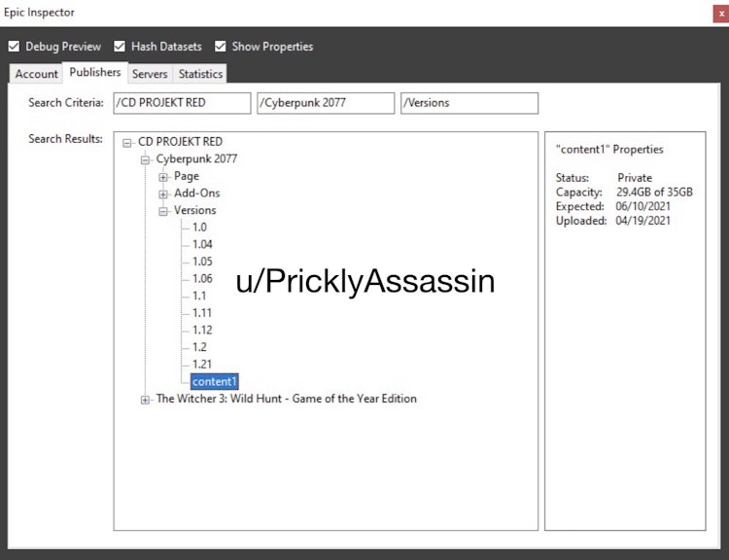Collapse the CD PROJEKT RED tree node
The image size is (729, 560).
click(x=127, y=143)
